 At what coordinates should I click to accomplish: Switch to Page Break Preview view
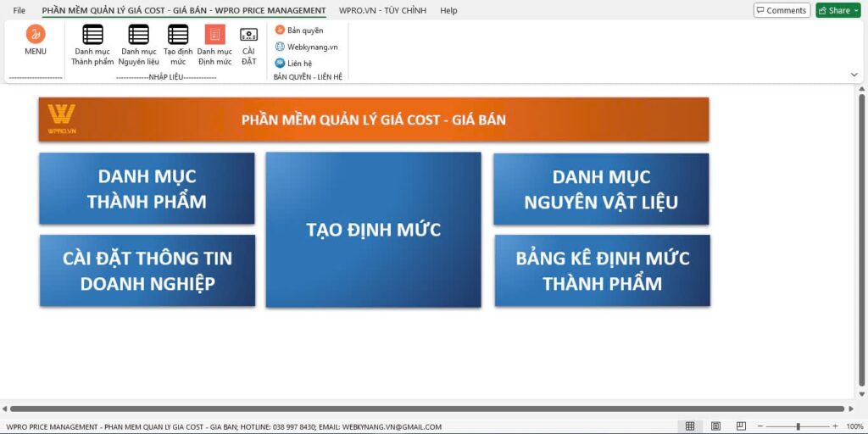(x=741, y=426)
